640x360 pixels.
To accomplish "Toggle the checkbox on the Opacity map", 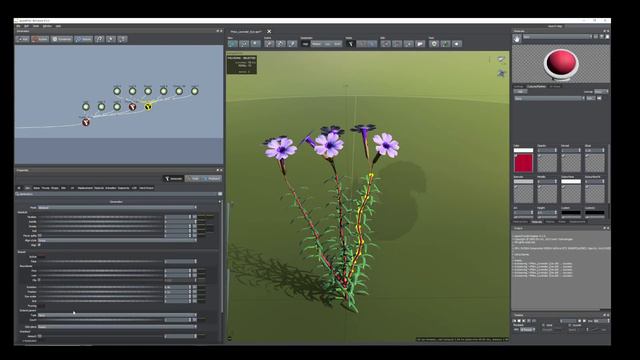I will 540,156.
